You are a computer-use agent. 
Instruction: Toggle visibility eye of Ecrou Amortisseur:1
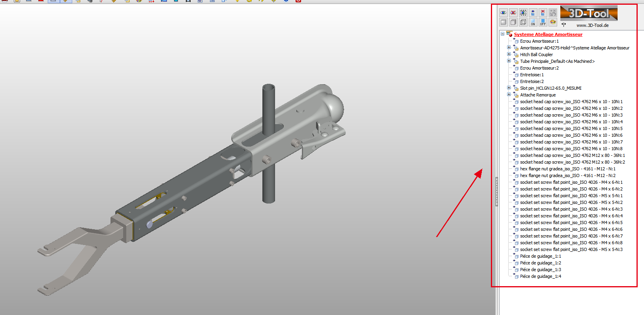click(514, 39)
